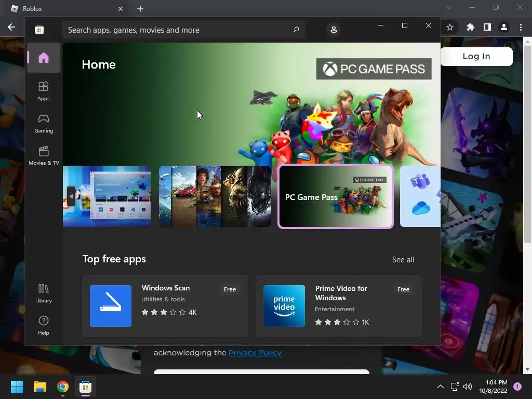Viewport: 532px width, 399px height.
Task: Select the Microsoft Store apps carousel thumbnail
Action: point(107,196)
